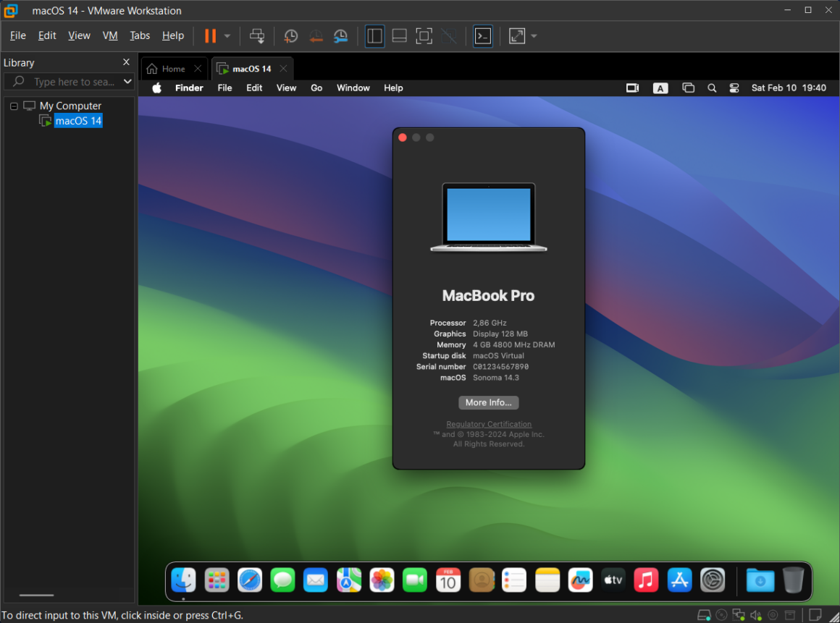
Task: Toggle the thumbnail bar view
Action: (399, 36)
